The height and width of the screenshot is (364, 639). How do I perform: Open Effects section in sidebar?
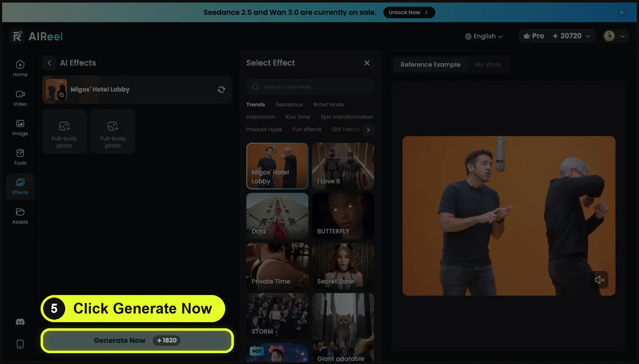[x=20, y=187]
